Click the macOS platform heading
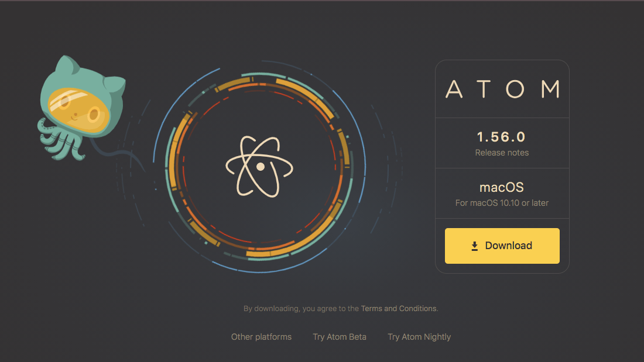 point(502,188)
